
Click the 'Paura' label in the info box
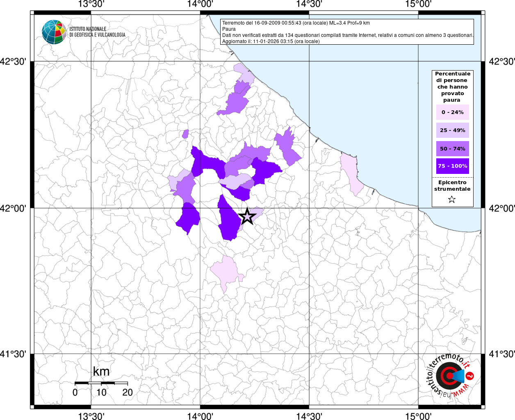point(229,29)
